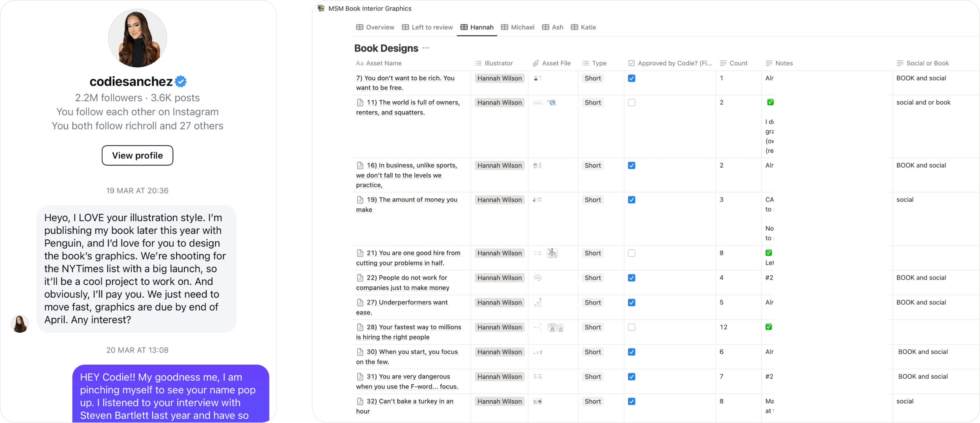Open the Type column header options

[x=599, y=63]
